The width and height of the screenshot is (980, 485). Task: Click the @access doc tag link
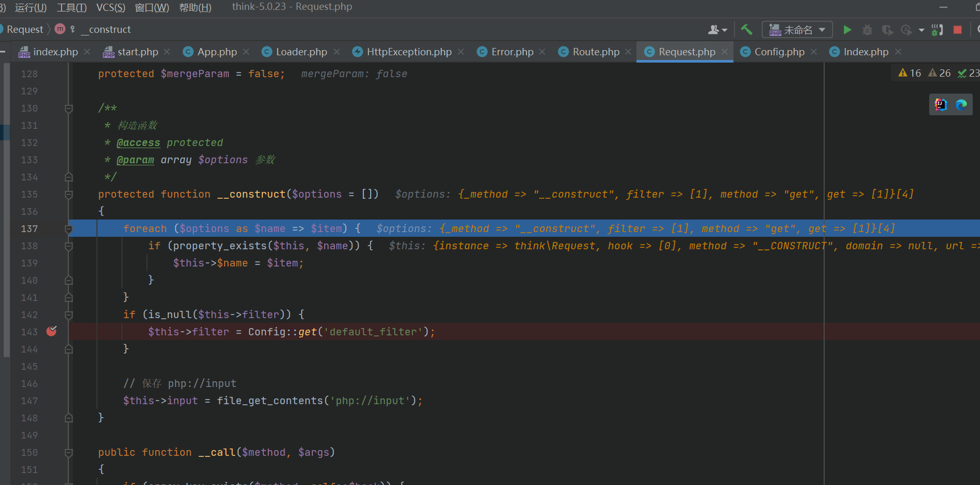[x=138, y=142]
